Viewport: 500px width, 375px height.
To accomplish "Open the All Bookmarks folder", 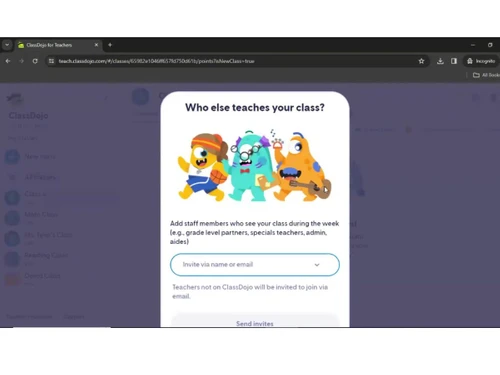I will 486,75.
